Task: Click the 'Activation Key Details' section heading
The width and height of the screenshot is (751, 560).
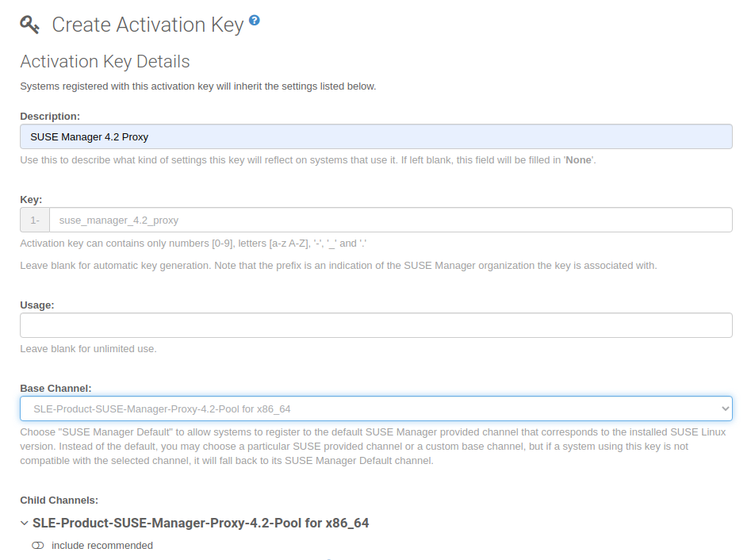Action: pos(104,61)
